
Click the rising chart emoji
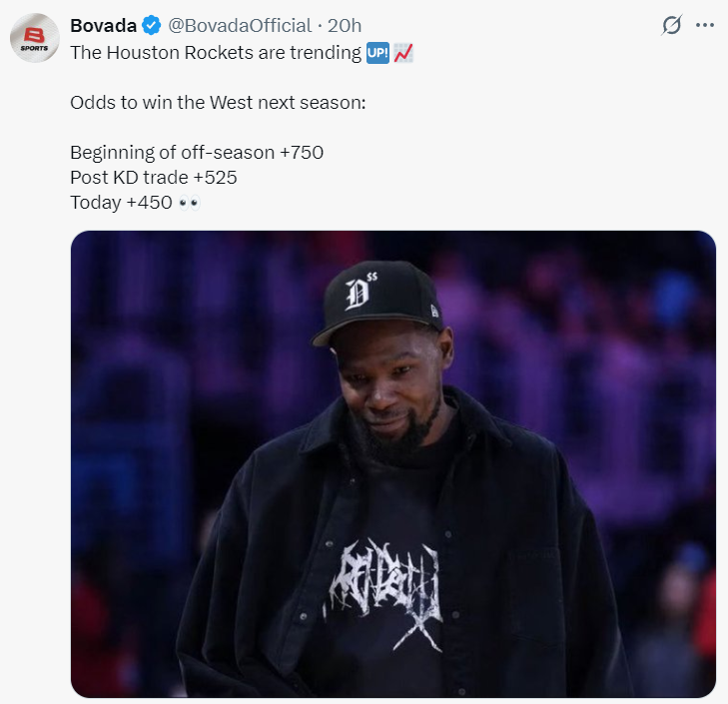[402, 53]
